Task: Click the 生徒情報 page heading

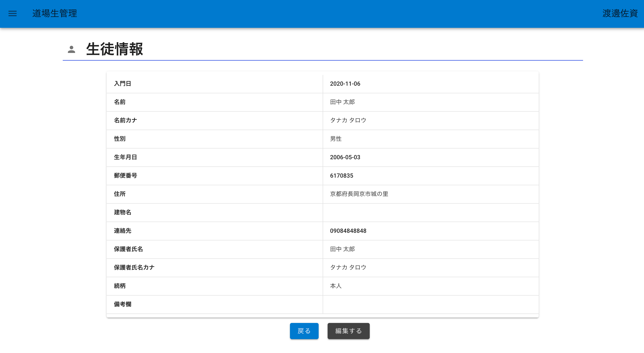Action: click(x=115, y=49)
